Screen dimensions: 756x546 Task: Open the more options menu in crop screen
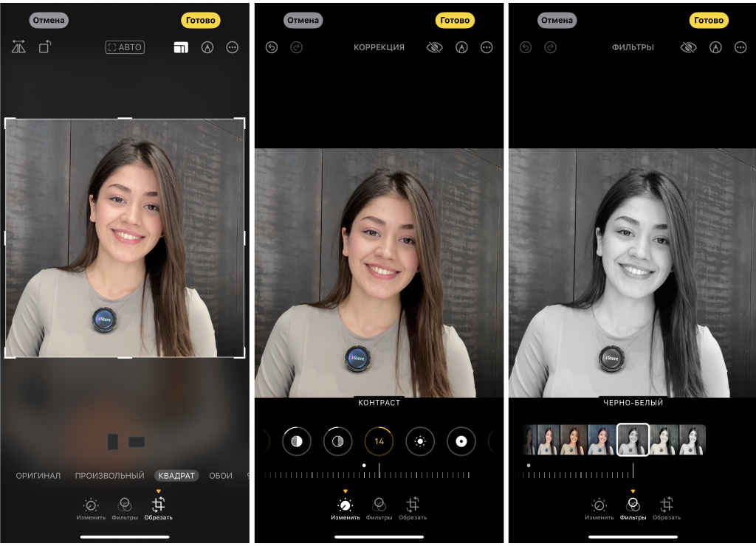[233, 47]
